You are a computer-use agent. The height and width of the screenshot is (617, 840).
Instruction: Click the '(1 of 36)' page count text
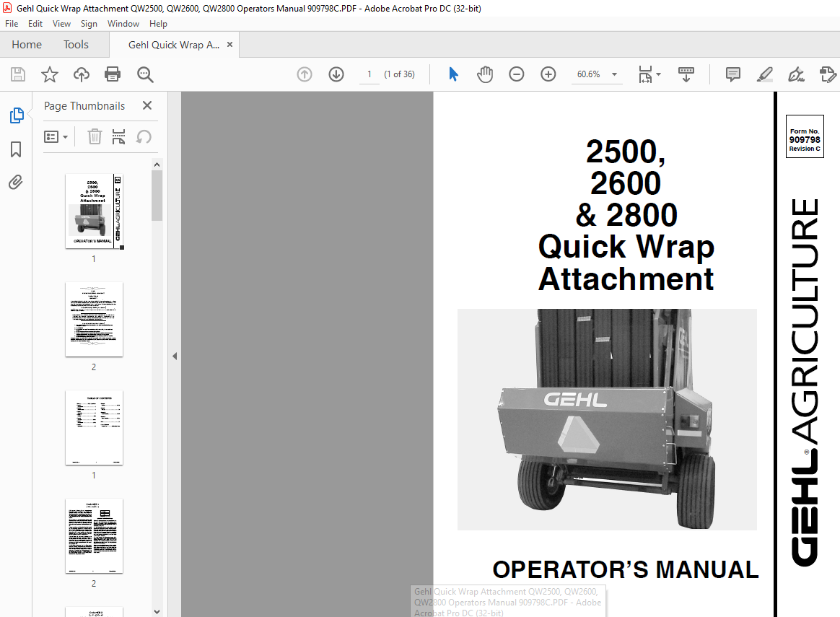pos(399,74)
